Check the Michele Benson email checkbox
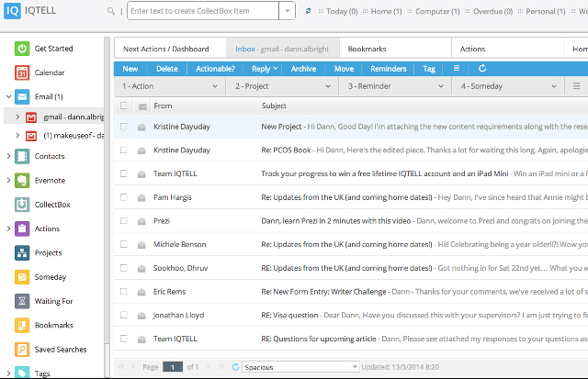588x379 pixels. click(x=124, y=244)
